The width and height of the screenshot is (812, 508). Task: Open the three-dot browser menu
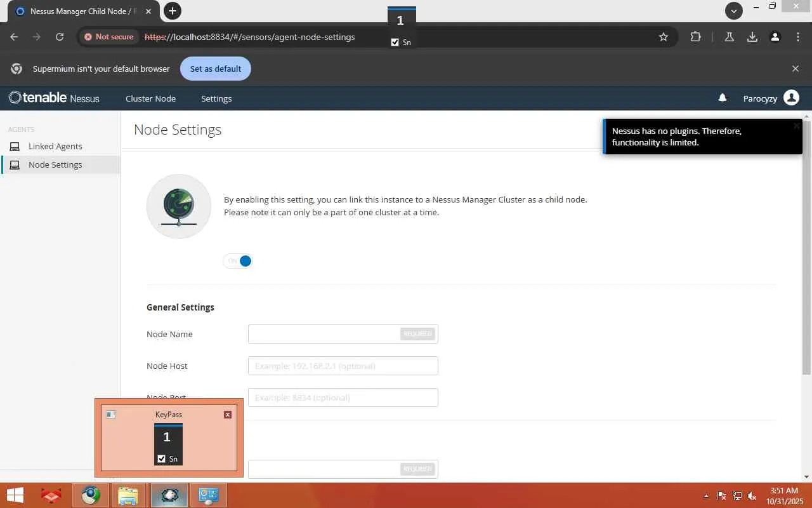pyautogui.click(x=798, y=37)
